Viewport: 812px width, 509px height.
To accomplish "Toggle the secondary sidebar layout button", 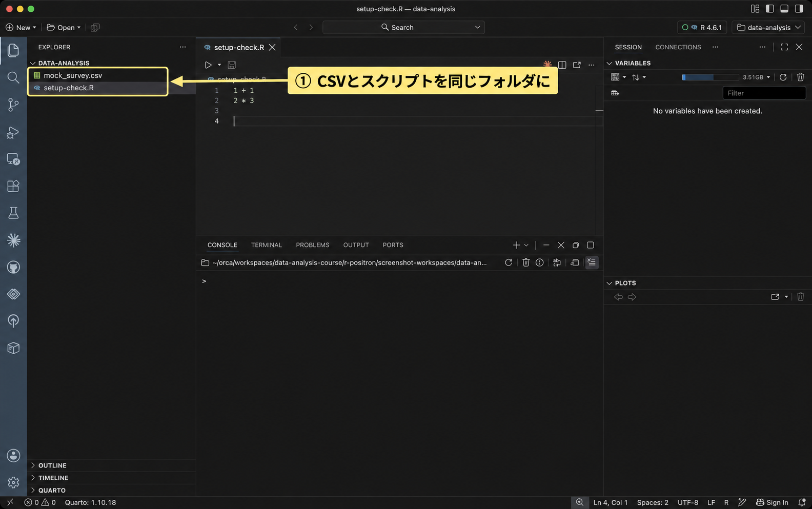I will 799,9.
